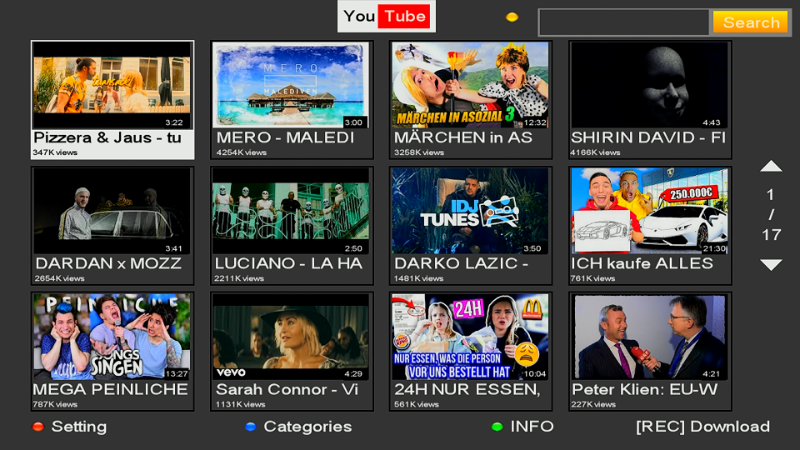Click the YouTube logo at top

[x=387, y=16]
